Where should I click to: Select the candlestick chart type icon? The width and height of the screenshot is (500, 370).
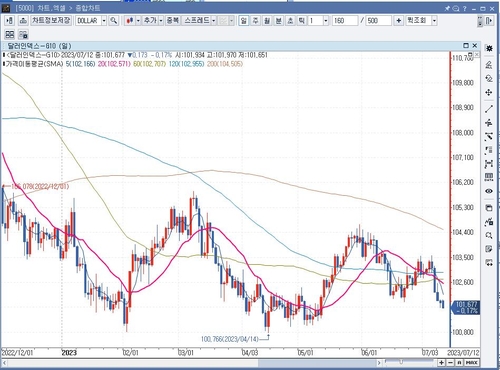pos(130,21)
